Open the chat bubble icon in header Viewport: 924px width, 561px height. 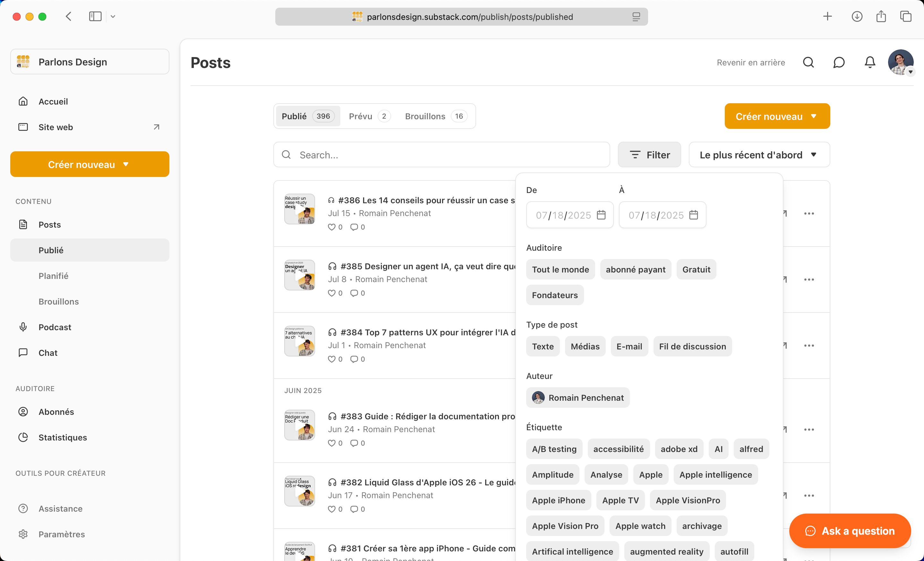839,62
